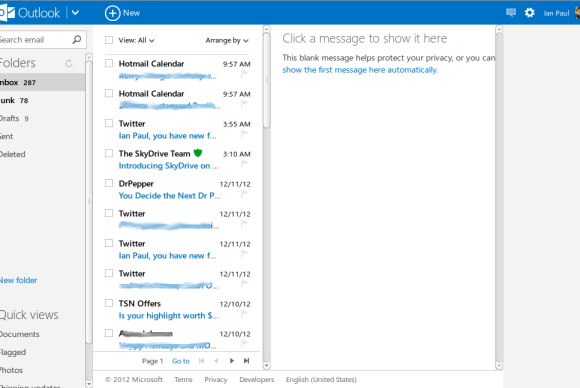580x388 pixels.
Task: Click the reading pane scrollbar
Action: [x=499, y=198]
